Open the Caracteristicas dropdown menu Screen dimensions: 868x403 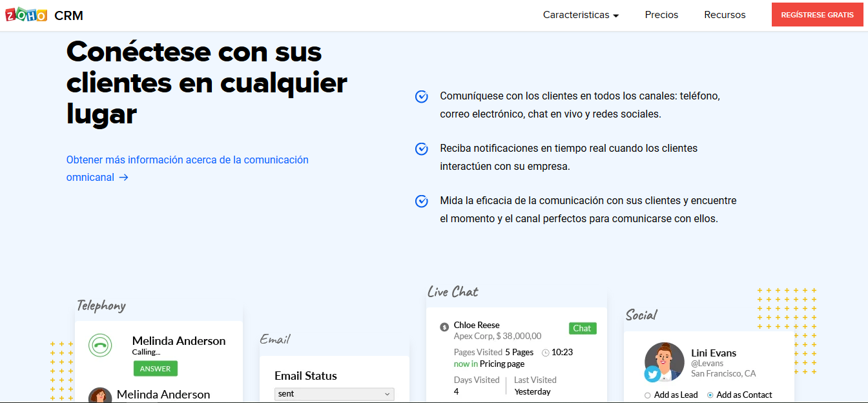pyautogui.click(x=581, y=15)
